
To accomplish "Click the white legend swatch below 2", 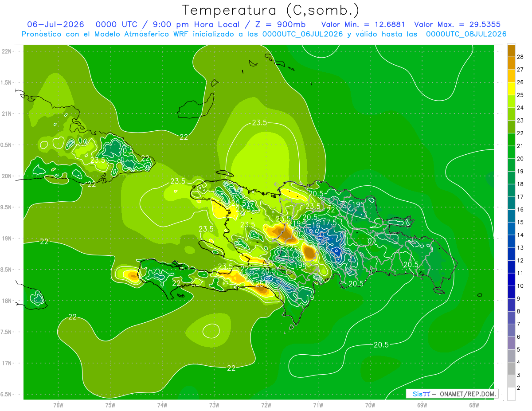I will tap(511, 394).
